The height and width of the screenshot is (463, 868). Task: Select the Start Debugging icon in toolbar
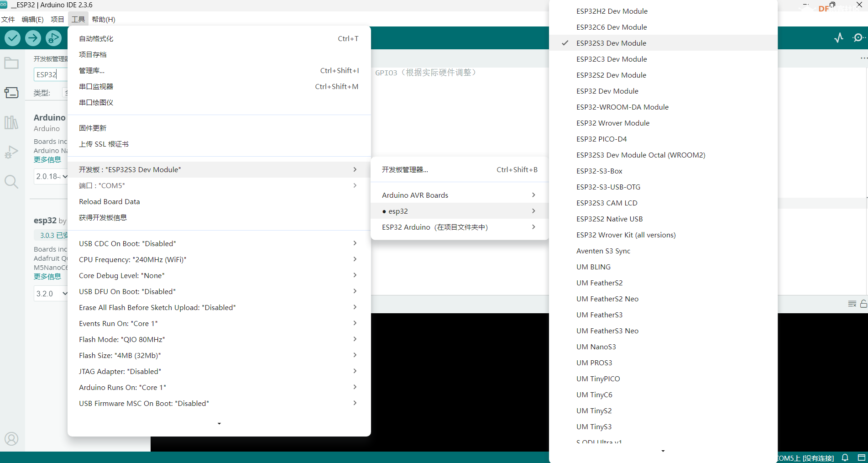click(53, 38)
